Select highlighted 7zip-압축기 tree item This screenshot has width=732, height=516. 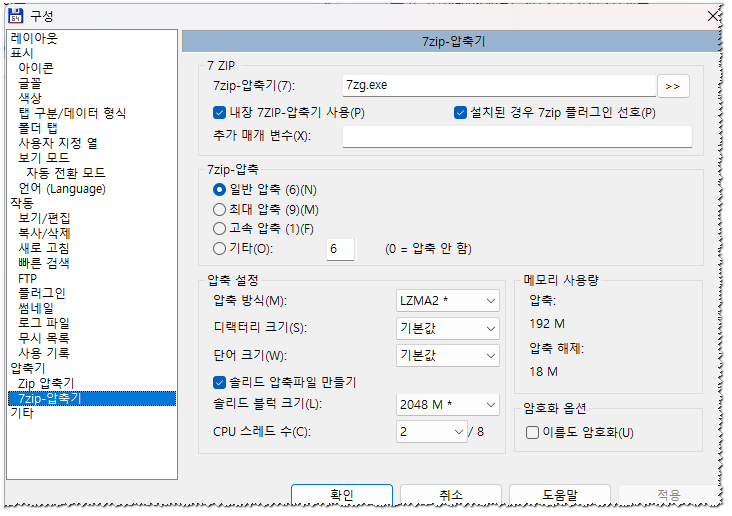[x=92, y=398]
